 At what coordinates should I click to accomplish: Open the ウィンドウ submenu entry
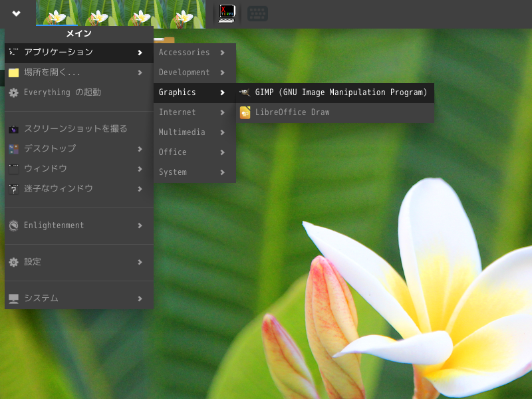point(79,169)
